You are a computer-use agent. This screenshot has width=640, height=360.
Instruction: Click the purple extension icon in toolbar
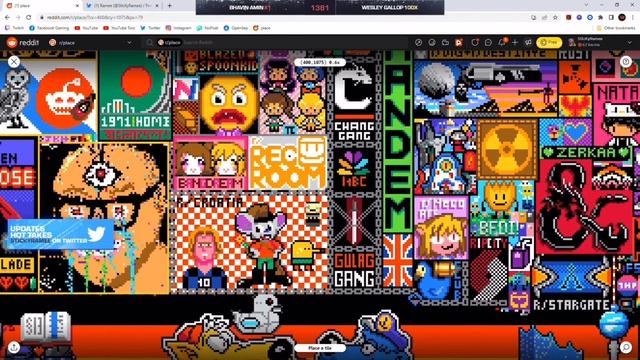click(579, 18)
